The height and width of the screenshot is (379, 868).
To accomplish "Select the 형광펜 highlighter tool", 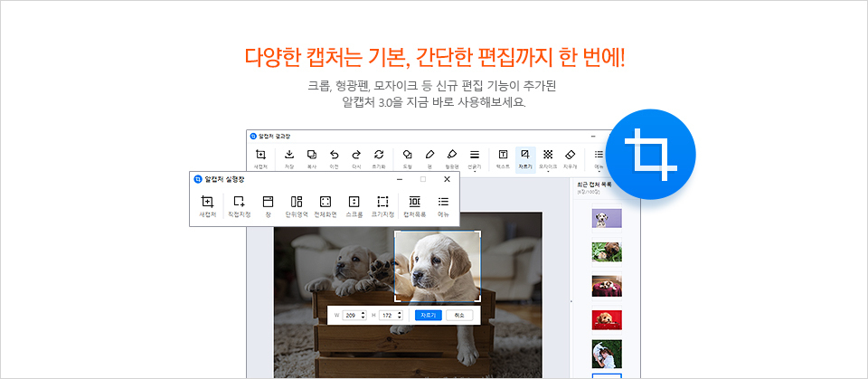I will pos(450,157).
